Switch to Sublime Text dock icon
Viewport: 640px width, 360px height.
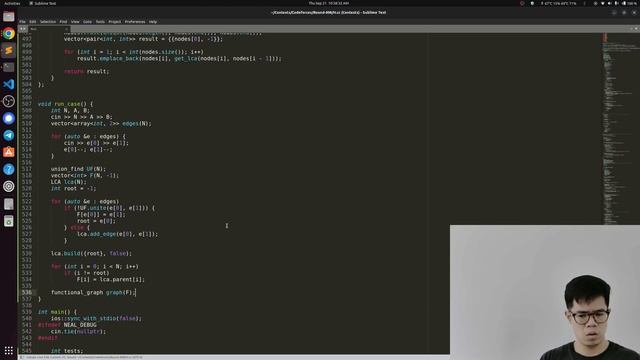pos(9,51)
